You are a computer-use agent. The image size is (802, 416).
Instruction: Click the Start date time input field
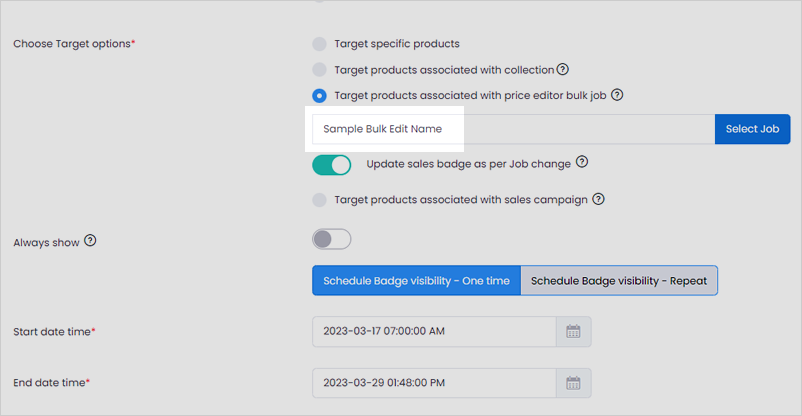tap(434, 332)
